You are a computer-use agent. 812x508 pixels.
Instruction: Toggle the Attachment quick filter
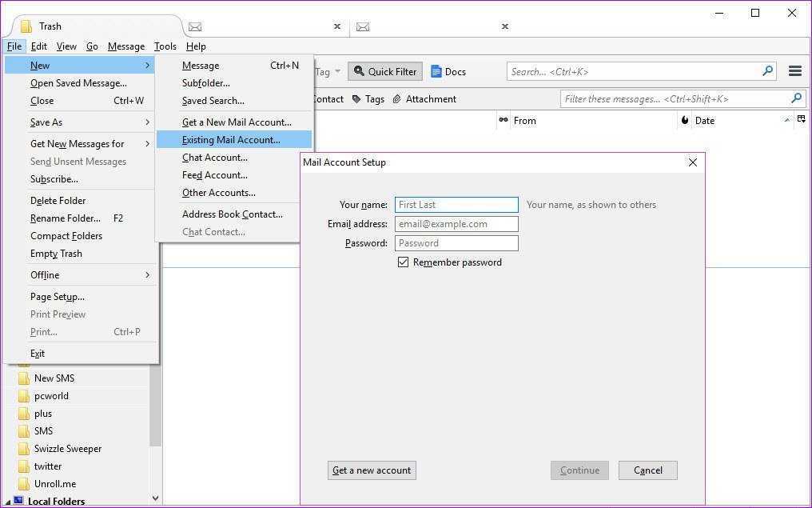424,99
